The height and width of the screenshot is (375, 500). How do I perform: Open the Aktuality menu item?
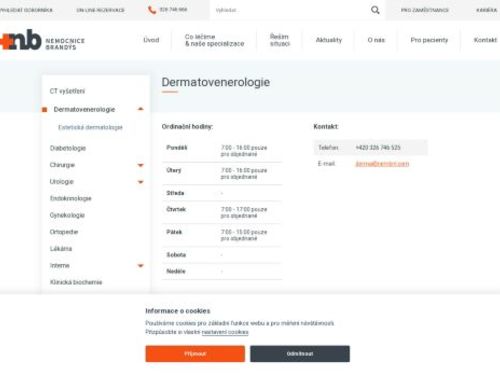pyautogui.click(x=329, y=40)
